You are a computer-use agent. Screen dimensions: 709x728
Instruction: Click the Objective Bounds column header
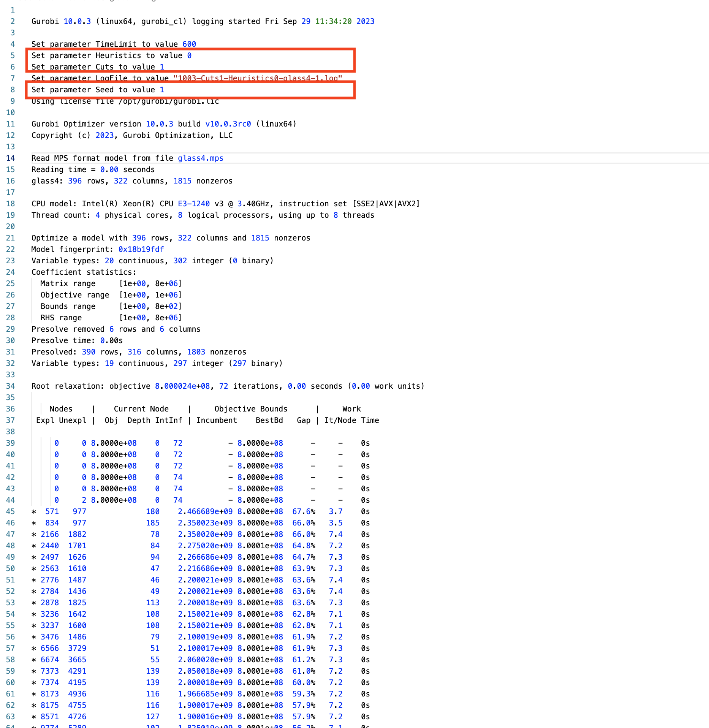pos(251,409)
